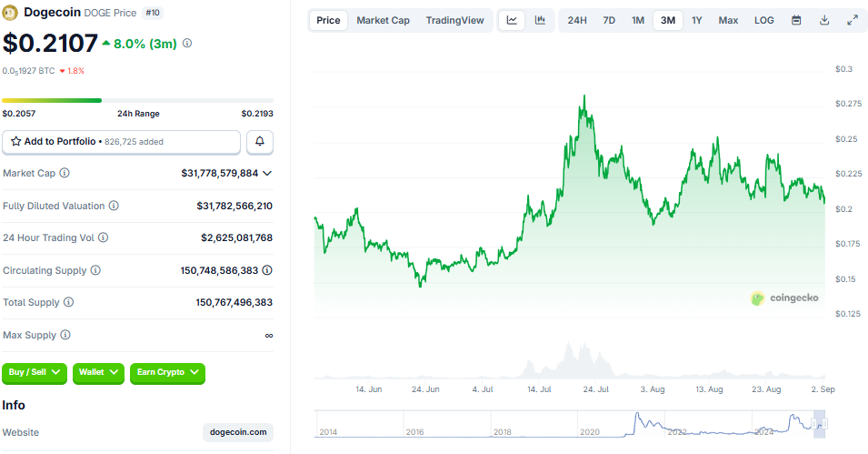Click the 24h high $0.2193 label

click(257, 114)
